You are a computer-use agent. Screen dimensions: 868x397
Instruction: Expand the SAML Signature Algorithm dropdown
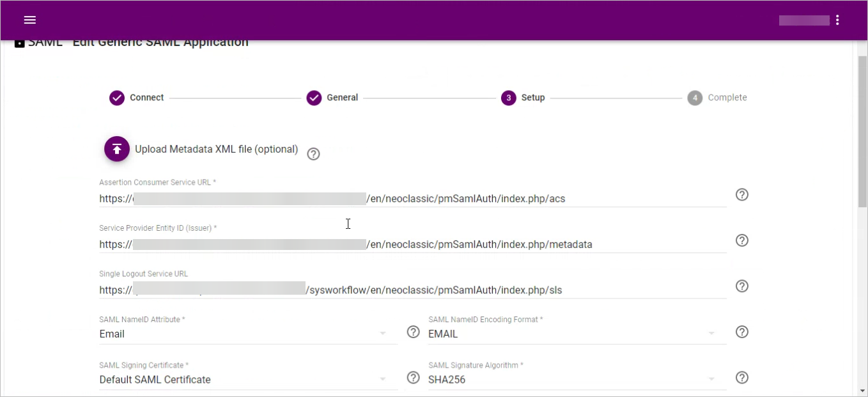(711, 380)
